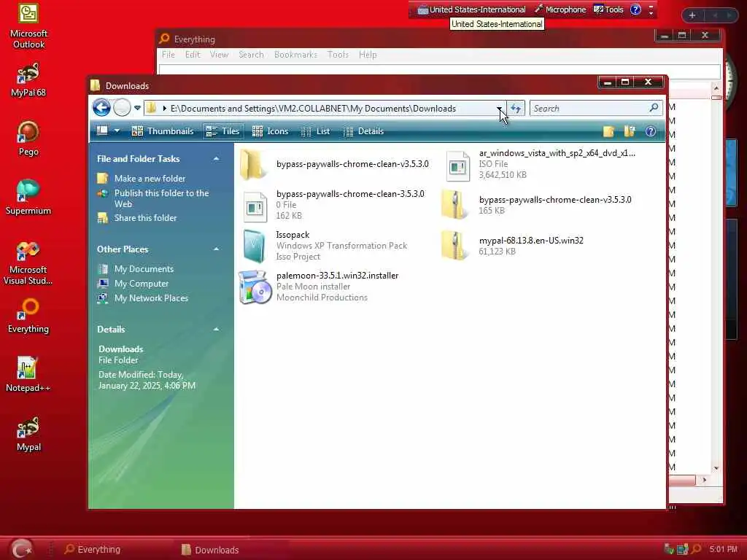The image size is (747, 560).
Task: Click the Start orb on taskbar
Action: click(x=21, y=548)
